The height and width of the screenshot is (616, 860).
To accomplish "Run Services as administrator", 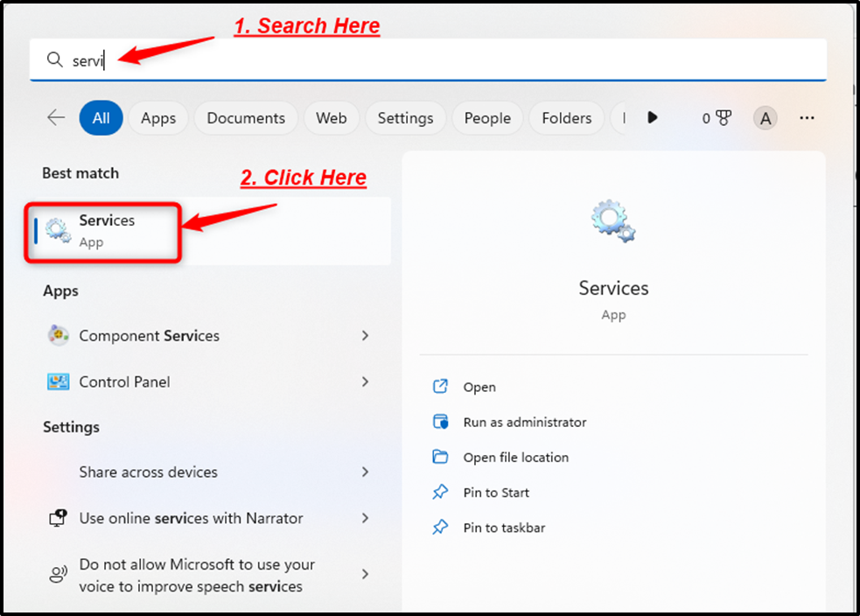I will [x=524, y=422].
